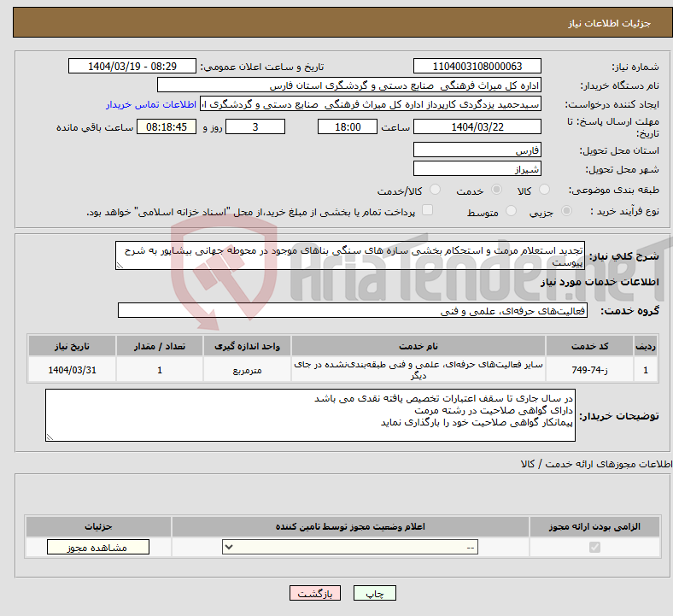Click the گروه خدمت field

pyautogui.click(x=353, y=310)
